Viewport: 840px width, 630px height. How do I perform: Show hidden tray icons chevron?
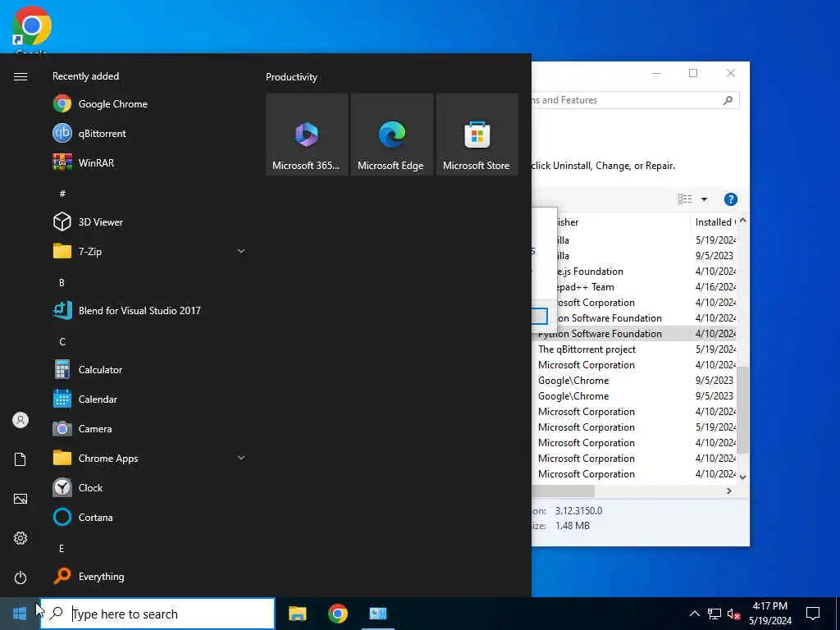[x=694, y=614]
